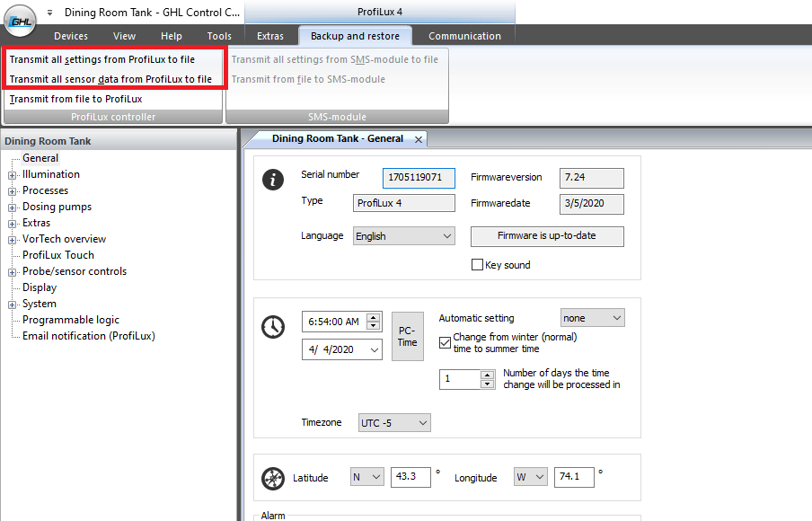Toggle Change from winter to summer time checkbox
The width and height of the screenshot is (812, 521).
click(x=445, y=342)
